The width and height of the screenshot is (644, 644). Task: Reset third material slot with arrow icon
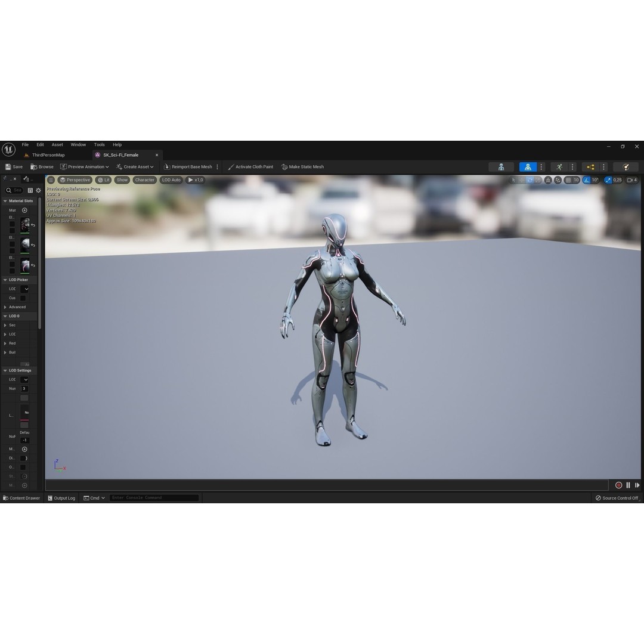[x=33, y=265]
